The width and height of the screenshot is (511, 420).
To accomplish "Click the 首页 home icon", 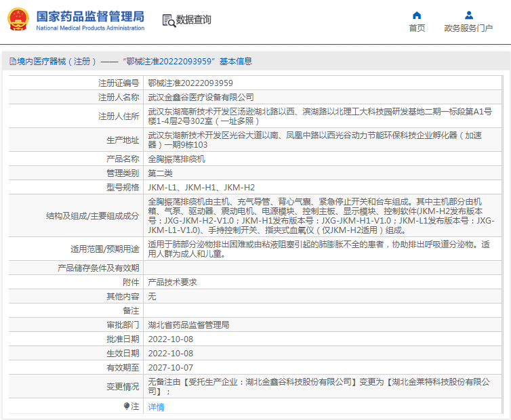I will (x=417, y=15).
